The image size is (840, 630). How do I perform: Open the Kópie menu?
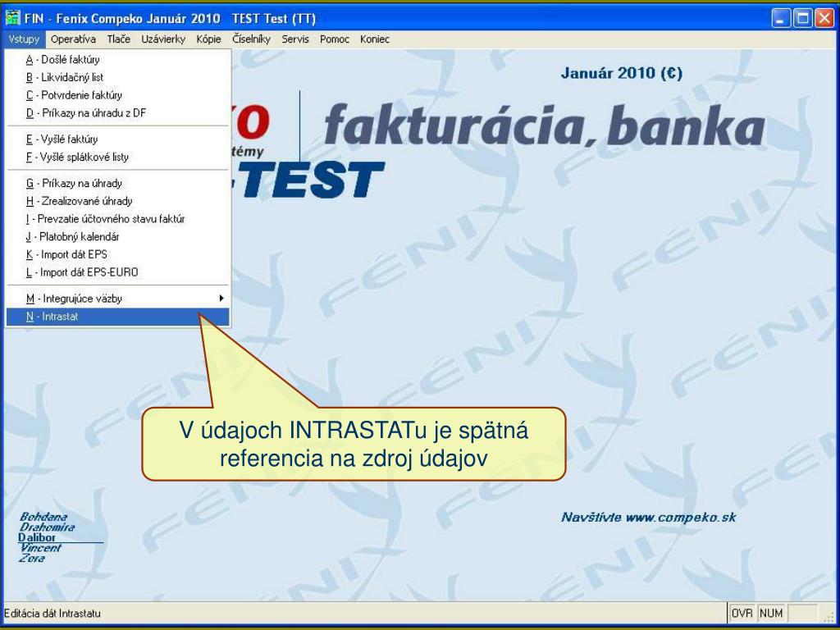209,39
